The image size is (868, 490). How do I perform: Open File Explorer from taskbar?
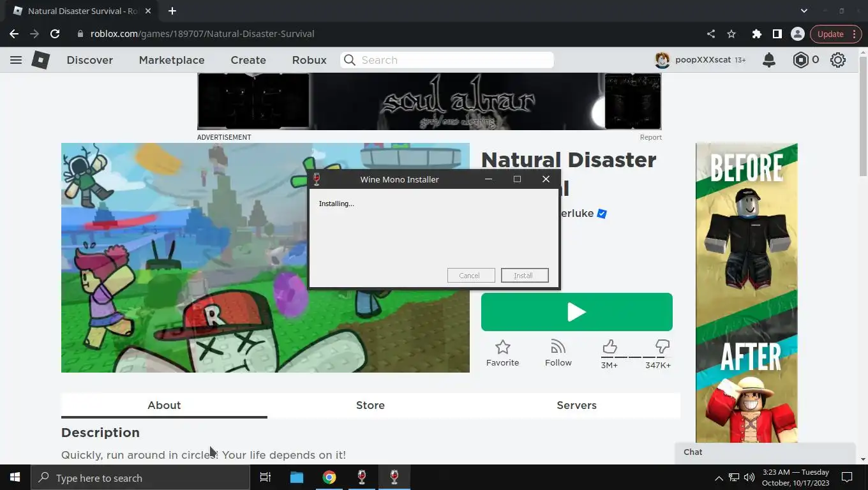coord(297,477)
